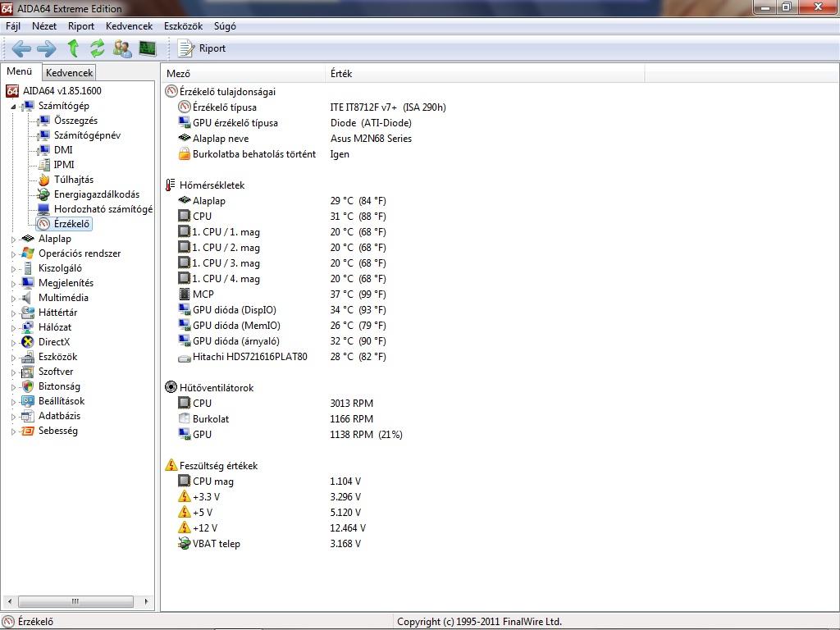Expand the Kiszolgáló tree node

tap(13, 269)
